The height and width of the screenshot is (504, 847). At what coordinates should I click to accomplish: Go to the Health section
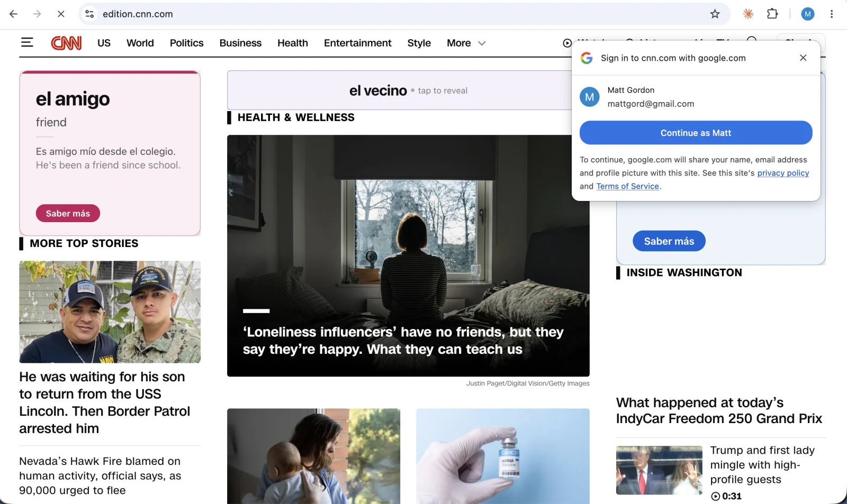click(x=293, y=43)
